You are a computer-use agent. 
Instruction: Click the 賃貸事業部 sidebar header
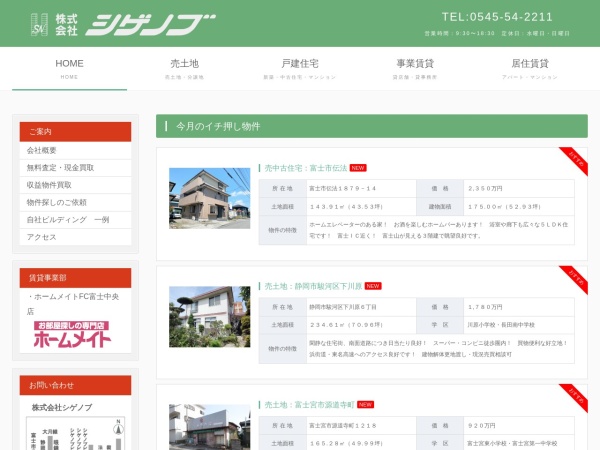pyautogui.click(x=75, y=278)
